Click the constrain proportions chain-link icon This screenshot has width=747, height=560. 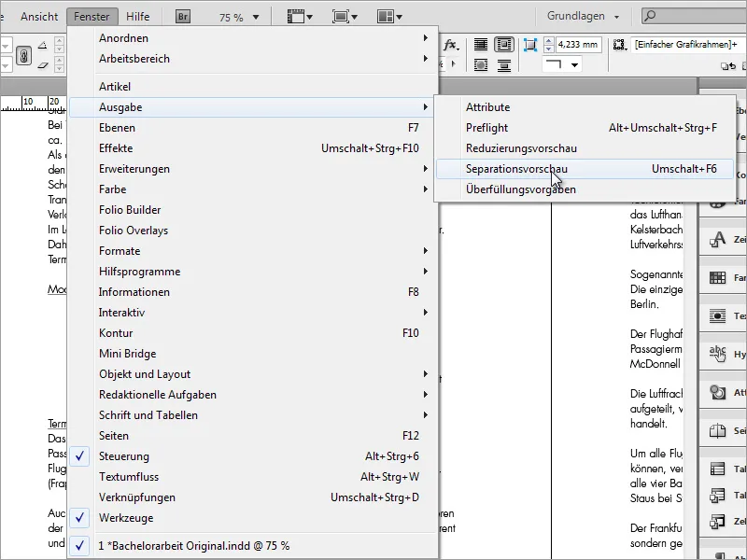click(24, 55)
